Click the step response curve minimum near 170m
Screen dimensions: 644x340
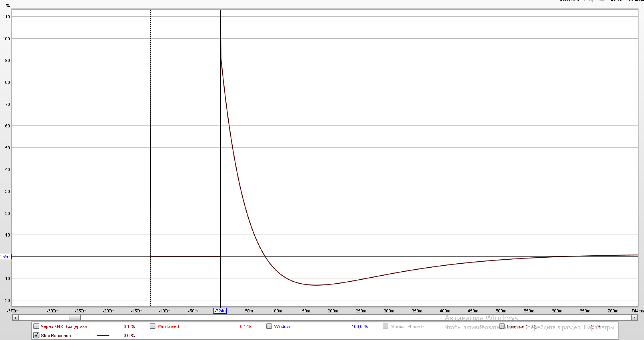[316, 285]
